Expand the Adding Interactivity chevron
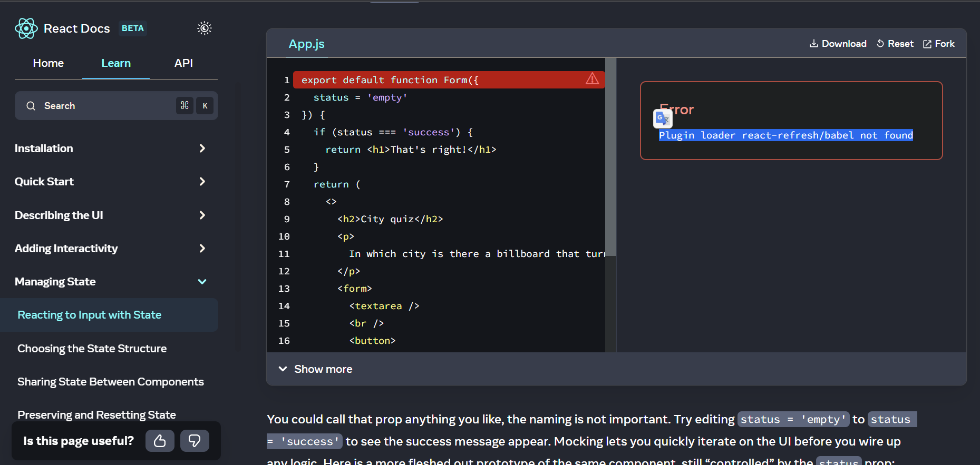 tap(202, 248)
